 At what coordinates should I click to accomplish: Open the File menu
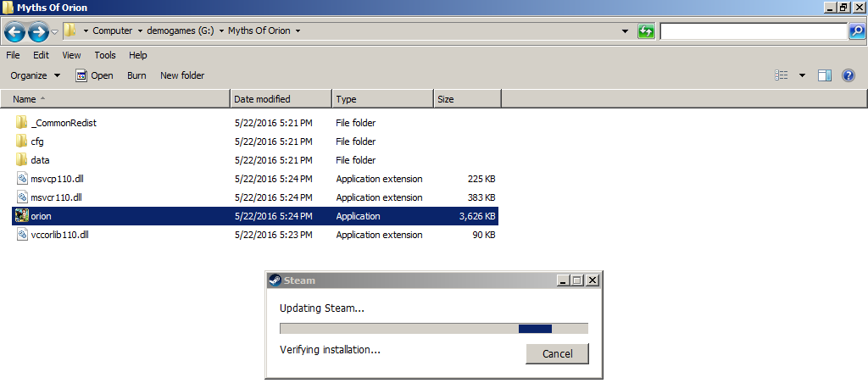click(x=13, y=55)
